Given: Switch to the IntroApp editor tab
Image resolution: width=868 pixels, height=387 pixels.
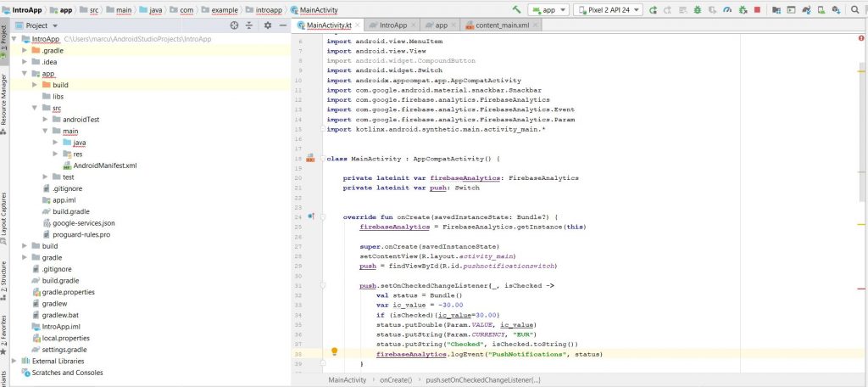Looking at the screenshot, I should [392, 25].
